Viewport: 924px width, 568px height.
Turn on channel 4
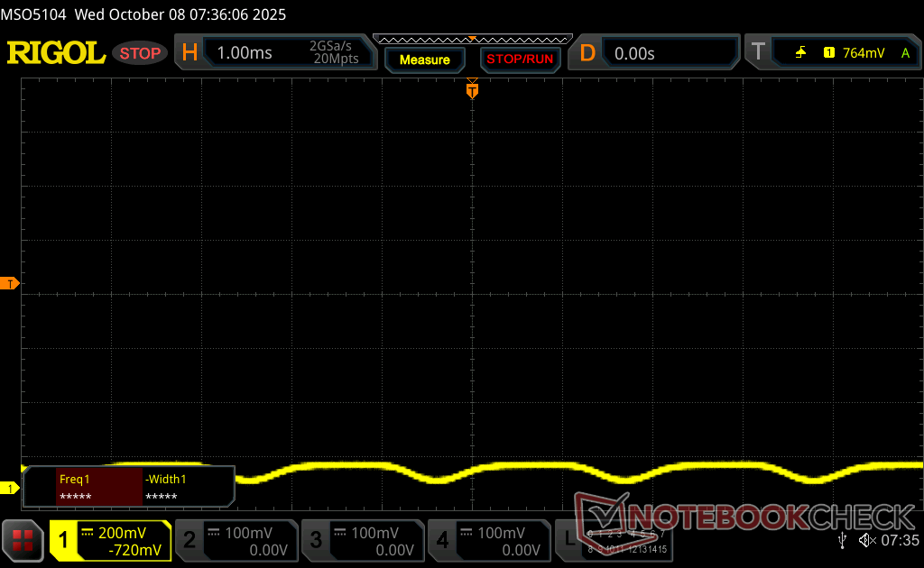point(488,541)
